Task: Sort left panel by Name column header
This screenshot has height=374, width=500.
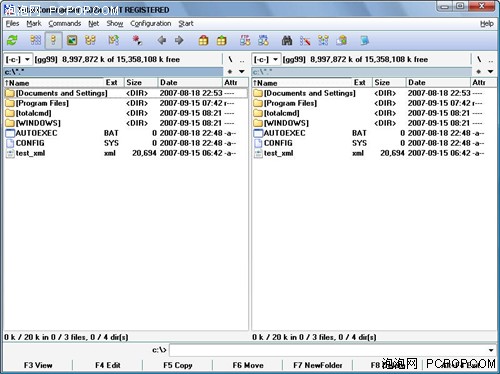Action: [x=53, y=83]
